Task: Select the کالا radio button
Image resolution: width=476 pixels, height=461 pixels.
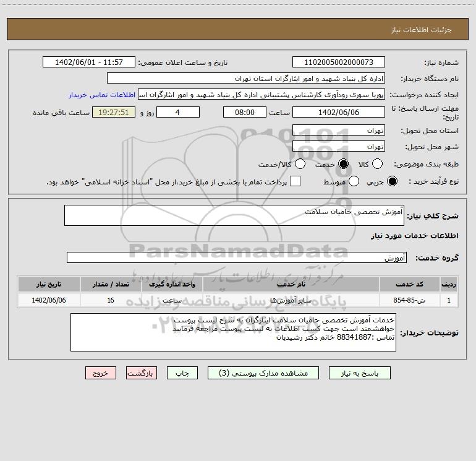Action: point(377,164)
